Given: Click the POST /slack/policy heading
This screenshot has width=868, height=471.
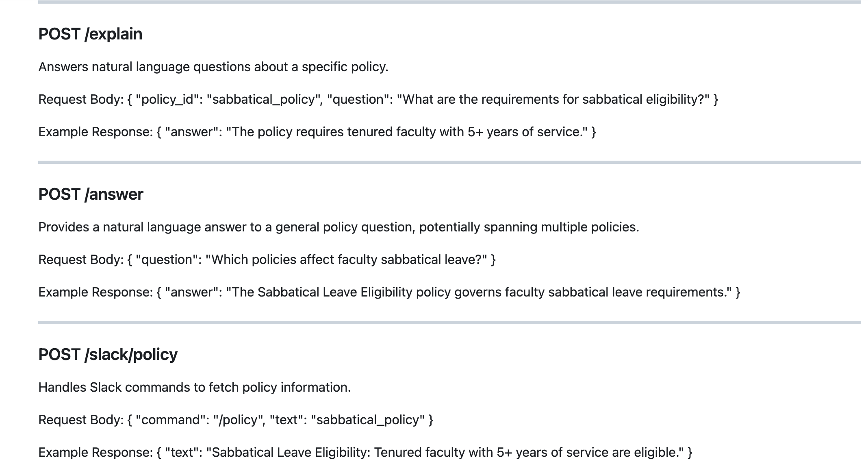Looking at the screenshot, I should [108, 355].
